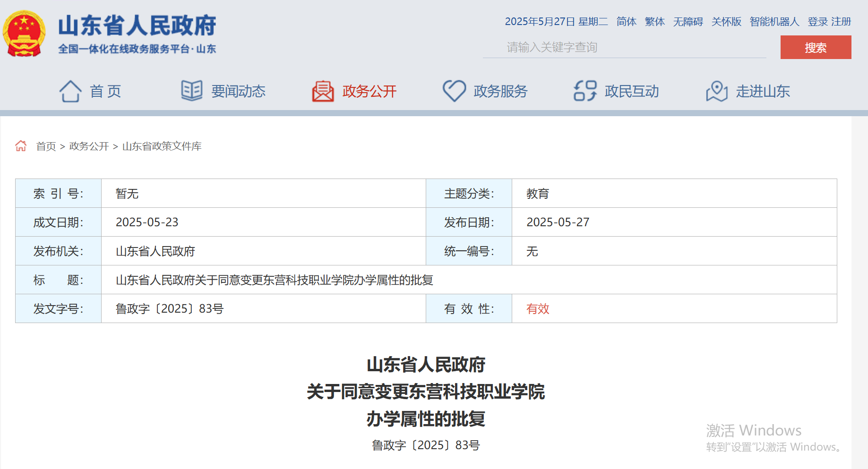Click document number below the heading
The height and width of the screenshot is (469, 868).
click(x=426, y=445)
